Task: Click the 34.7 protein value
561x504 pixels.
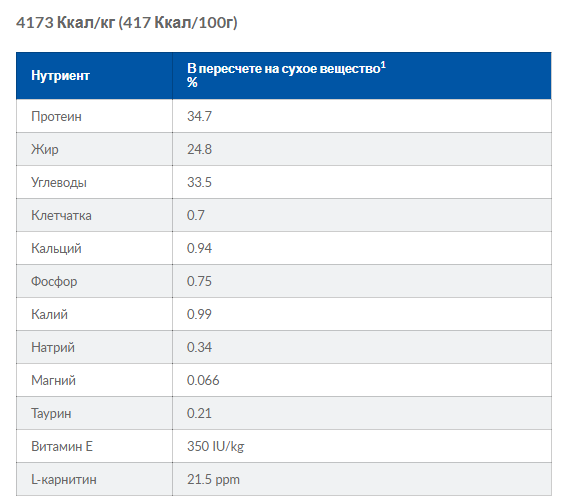Action: click(x=199, y=116)
